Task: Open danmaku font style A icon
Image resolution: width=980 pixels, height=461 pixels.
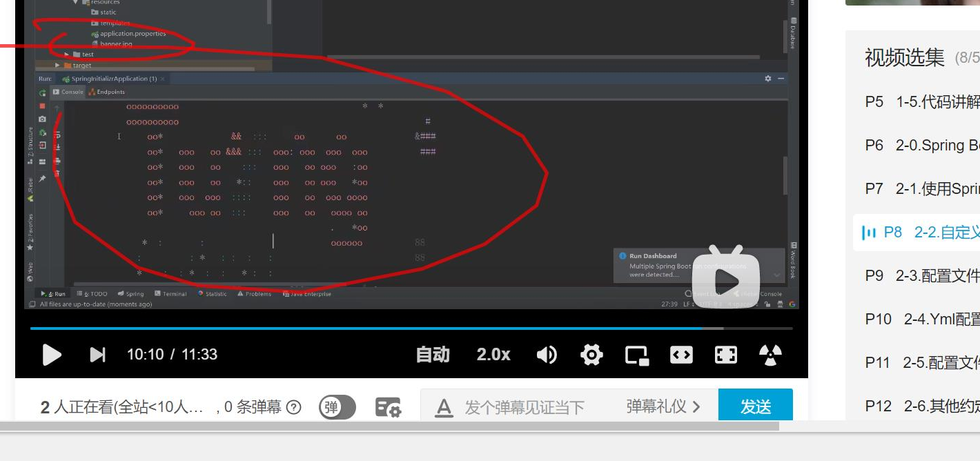Action: [444, 407]
